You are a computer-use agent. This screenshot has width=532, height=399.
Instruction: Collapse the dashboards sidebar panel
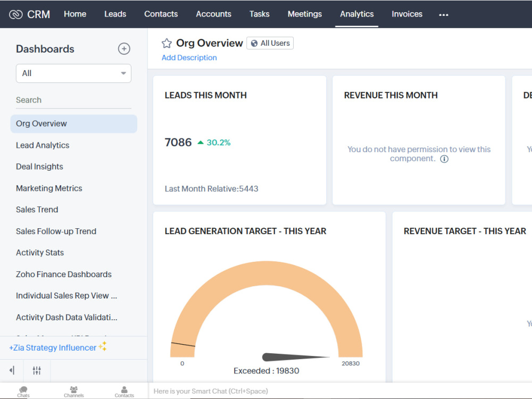click(x=12, y=370)
